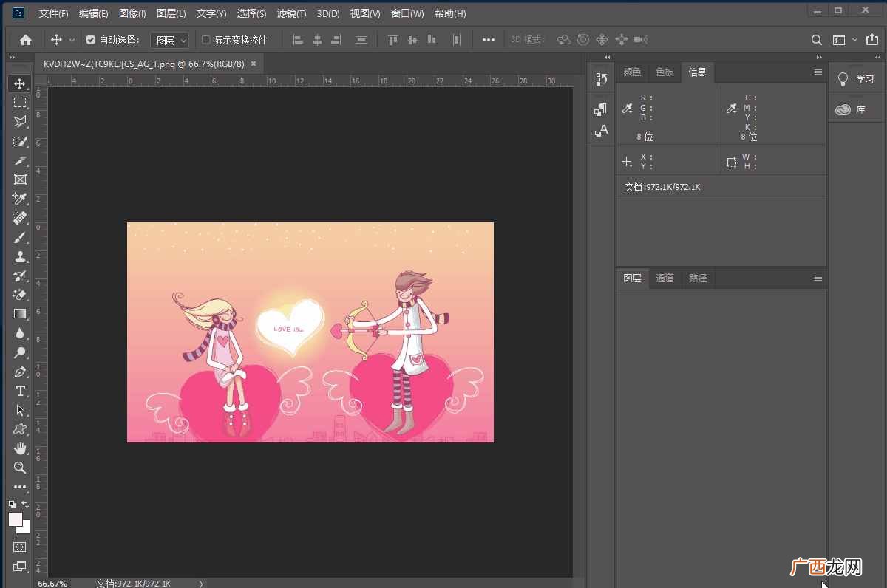Open the 学习 panel button
The height and width of the screenshot is (588, 887).
click(x=856, y=79)
